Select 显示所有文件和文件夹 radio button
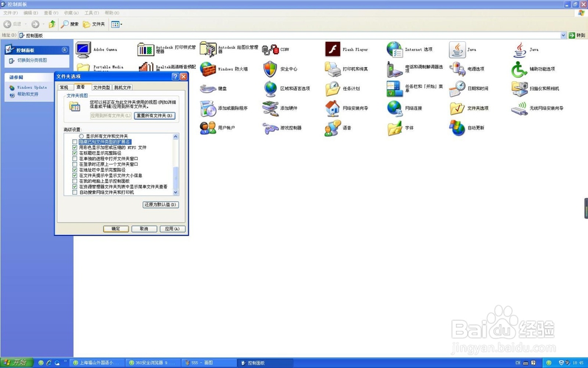 pyautogui.click(x=81, y=136)
